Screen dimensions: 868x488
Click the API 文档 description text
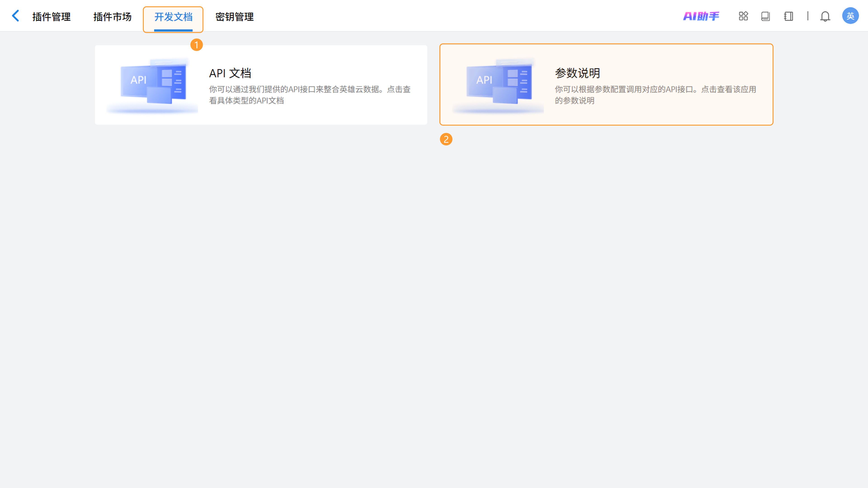click(309, 95)
